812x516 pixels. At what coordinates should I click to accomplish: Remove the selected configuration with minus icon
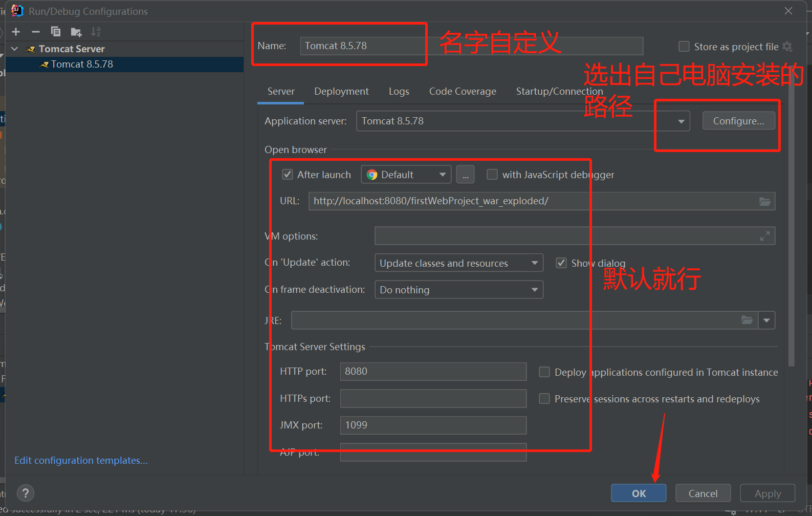click(x=36, y=32)
